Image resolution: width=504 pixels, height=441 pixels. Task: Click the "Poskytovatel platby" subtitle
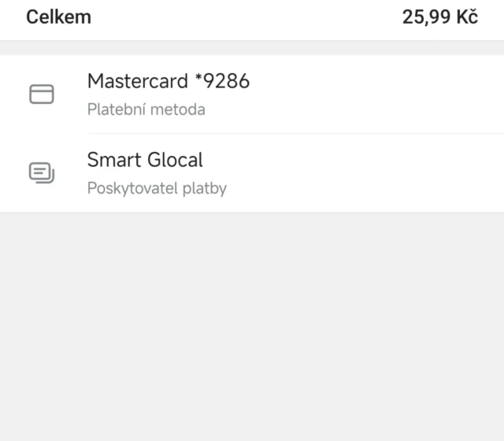157,189
